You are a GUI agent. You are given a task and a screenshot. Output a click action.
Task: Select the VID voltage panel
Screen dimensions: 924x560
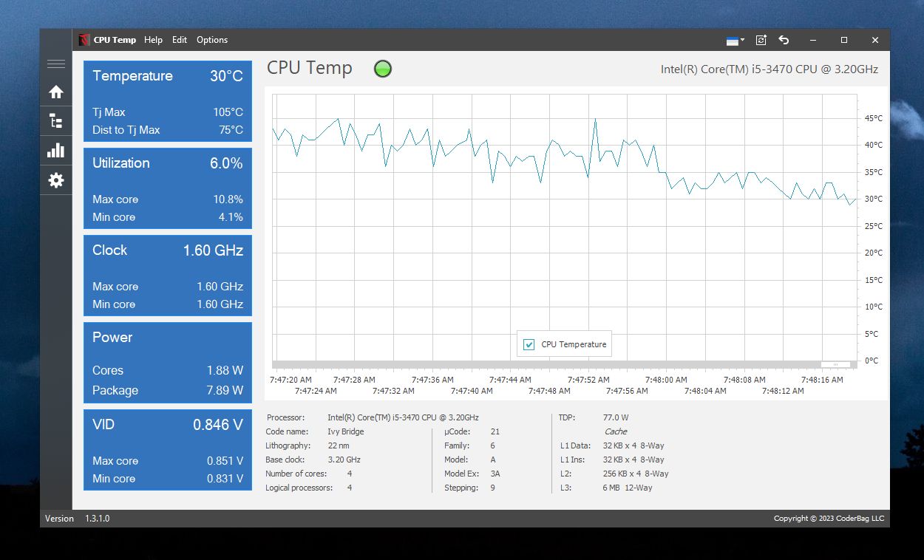[168, 450]
